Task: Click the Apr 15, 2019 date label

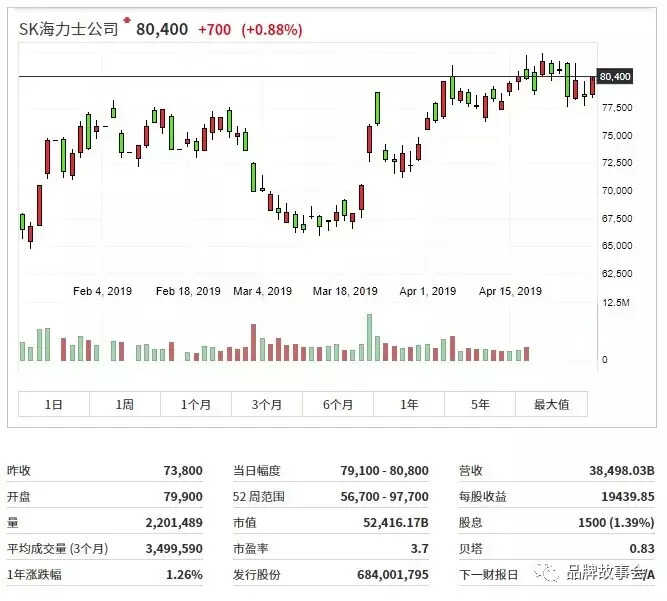Action: coord(510,291)
